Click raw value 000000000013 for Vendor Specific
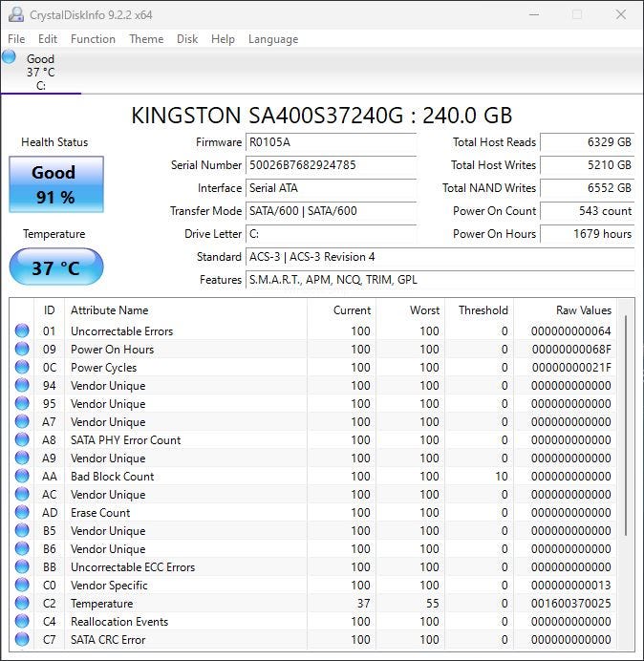The width and height of the screenshot is (644, 661). click(x=571, y=585)
